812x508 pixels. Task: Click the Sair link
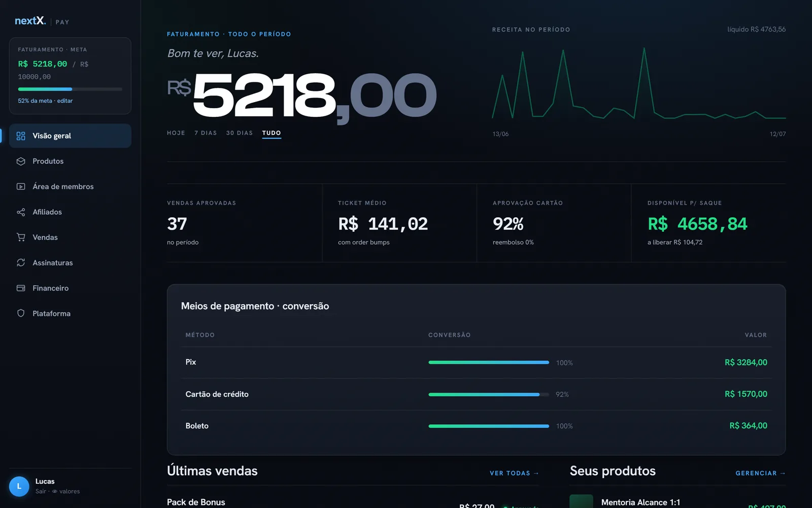click(41, 491)
